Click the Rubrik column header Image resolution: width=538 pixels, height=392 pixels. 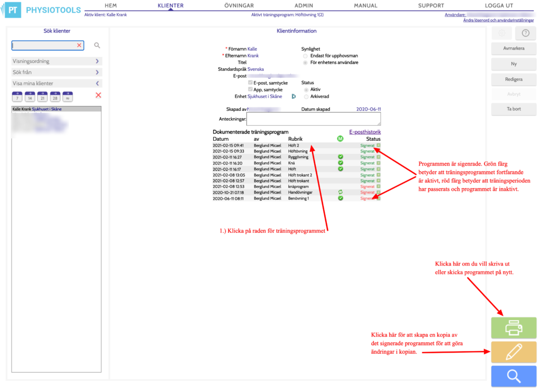tap(295, 139)
